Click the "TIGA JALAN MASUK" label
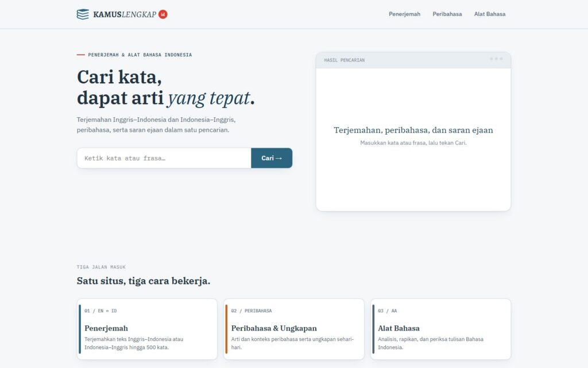588x368 pixels. coord(101,267)
